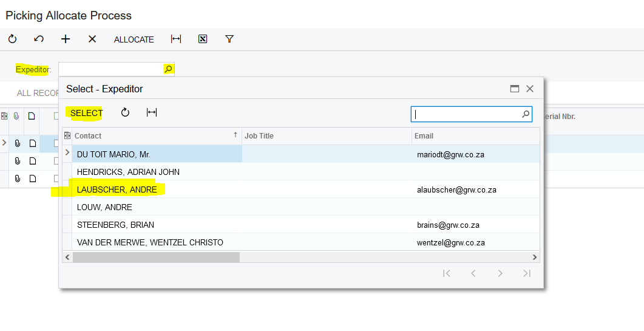Fit columns in the Select - Expeditor dialog
644x331 pixels.
pos(152,112)
